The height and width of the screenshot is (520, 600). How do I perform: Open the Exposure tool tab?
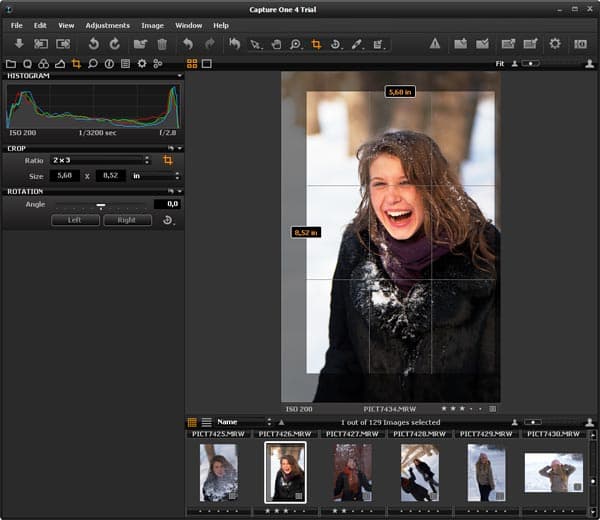(x=60, y=64)
